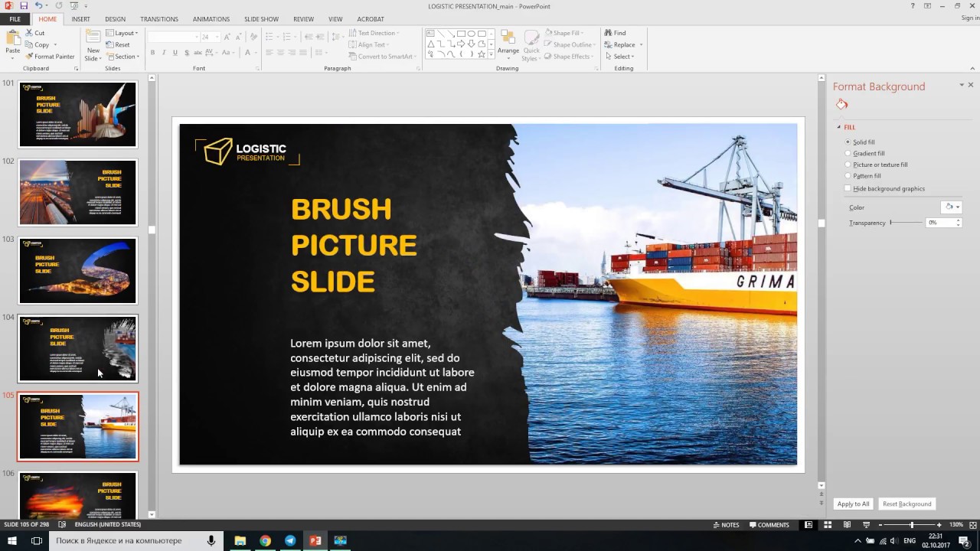The image size is (980, 551).
Task: Open PowerPoint Help question mark
Action: click(x=913, y=5)
